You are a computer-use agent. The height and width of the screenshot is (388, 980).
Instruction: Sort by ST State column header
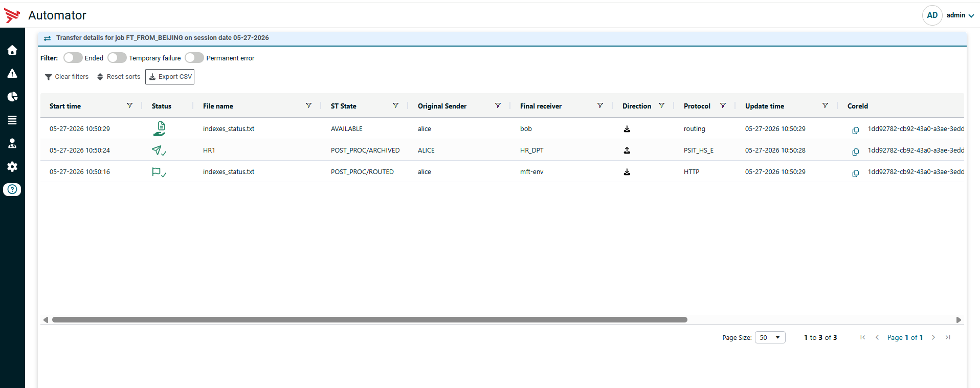coord(344,106)
